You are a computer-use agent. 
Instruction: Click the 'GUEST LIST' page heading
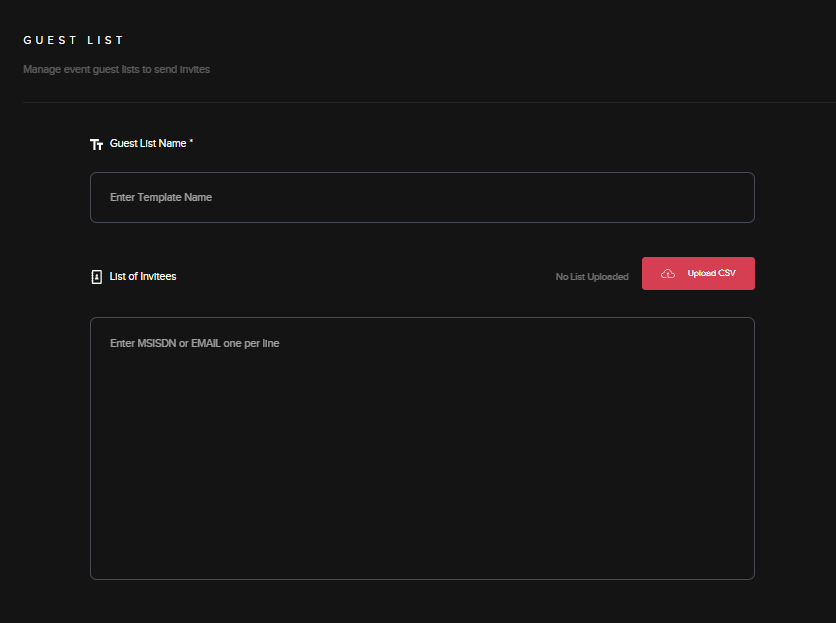tap(74, 41)
